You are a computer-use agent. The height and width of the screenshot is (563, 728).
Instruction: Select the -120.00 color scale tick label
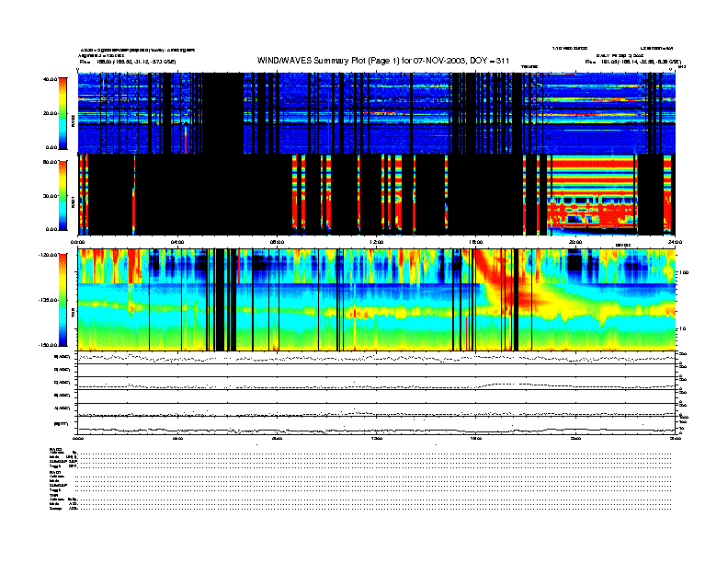48,255
